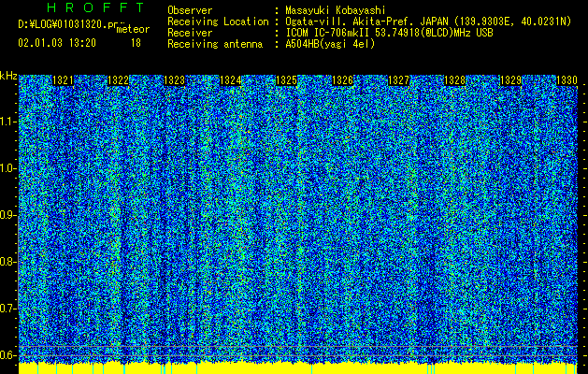Click the 1329 time marker label
The image size is (588, 374).
click(510, 80)
